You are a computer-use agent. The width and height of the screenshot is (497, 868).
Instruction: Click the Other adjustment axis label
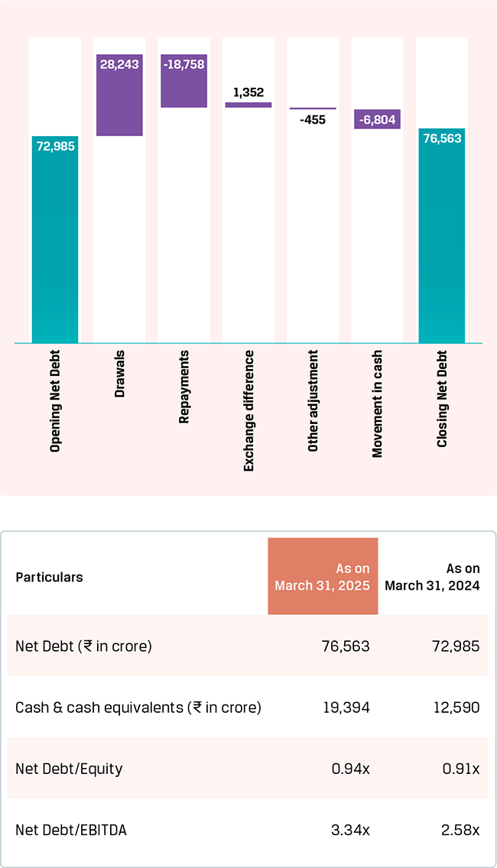tap(313, 402)
